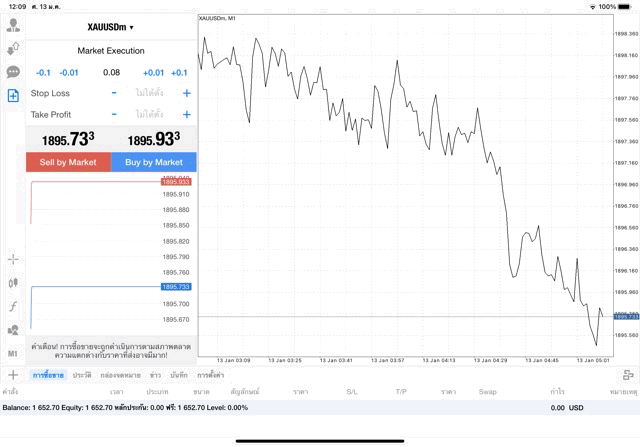Open the quotes up-down arrows icon
640x447 pixels.
13,48
